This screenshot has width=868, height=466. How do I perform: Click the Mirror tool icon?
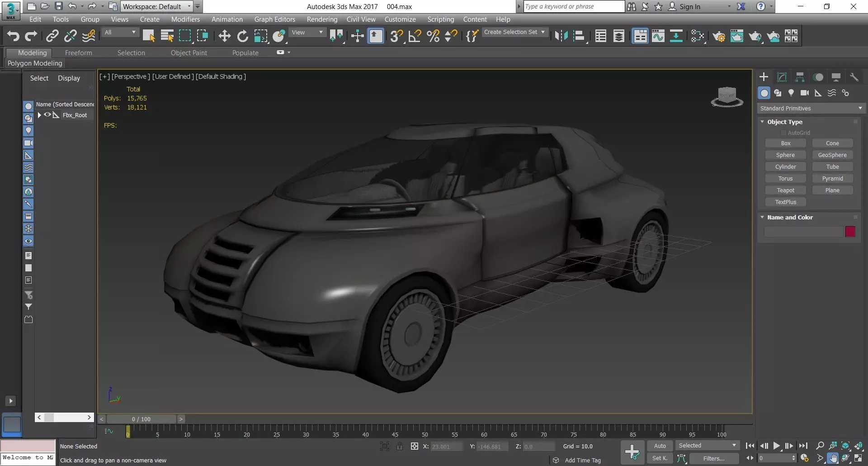(x=561, y=36)
